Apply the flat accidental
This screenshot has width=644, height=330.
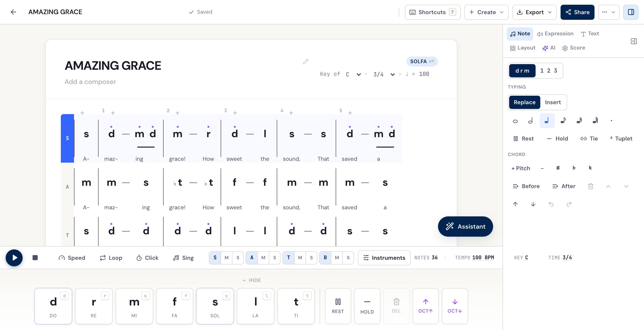coord(574,168)
